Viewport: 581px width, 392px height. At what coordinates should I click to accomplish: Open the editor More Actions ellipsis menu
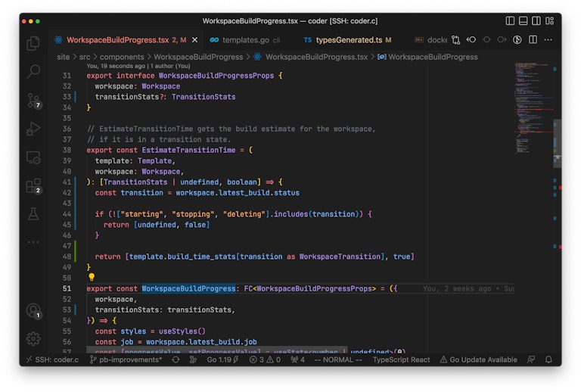coord(548,39)
